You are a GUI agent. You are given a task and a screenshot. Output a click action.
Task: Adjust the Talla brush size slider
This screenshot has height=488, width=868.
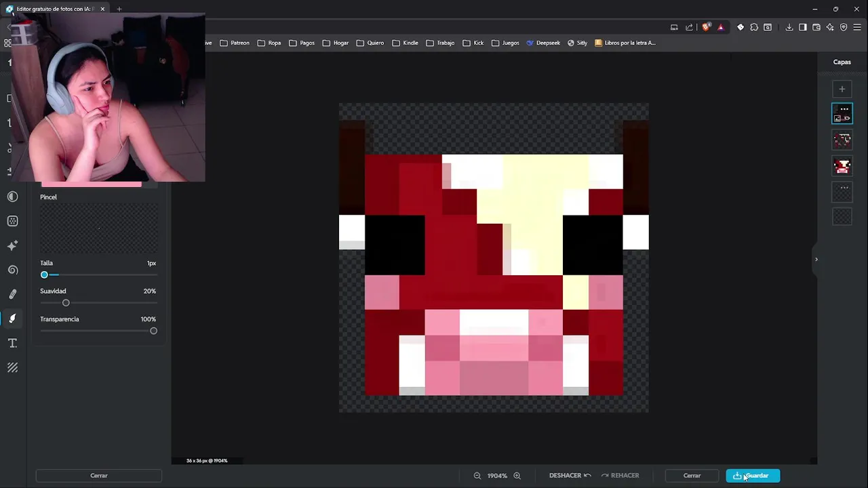(99, 274)
